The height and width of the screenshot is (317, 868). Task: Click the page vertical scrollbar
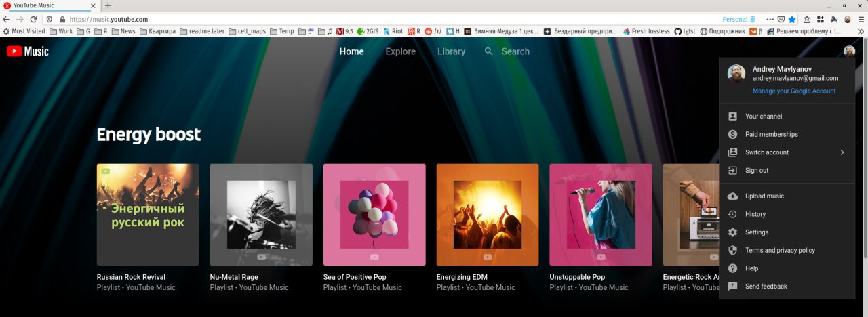(865, 149)
